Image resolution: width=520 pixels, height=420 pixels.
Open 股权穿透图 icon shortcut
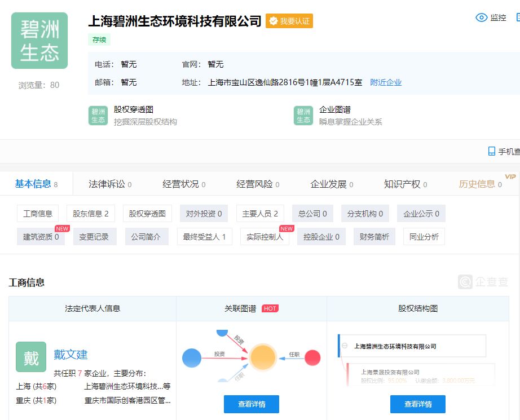[98, 115]
